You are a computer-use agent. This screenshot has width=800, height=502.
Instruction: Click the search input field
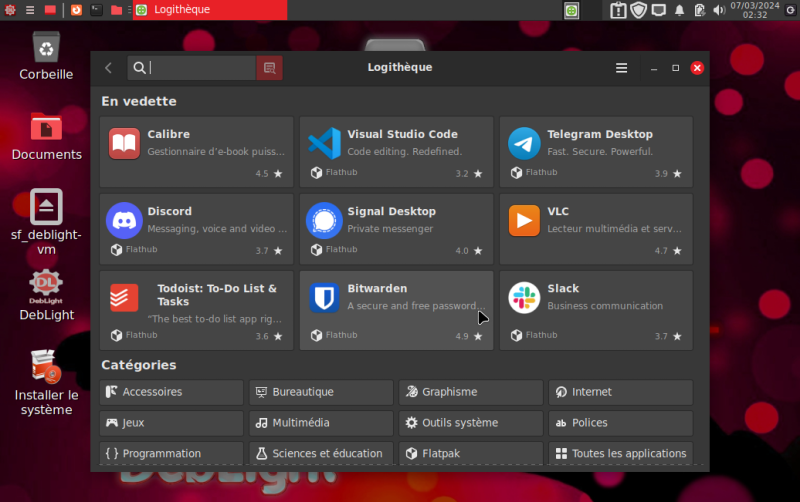200,68
